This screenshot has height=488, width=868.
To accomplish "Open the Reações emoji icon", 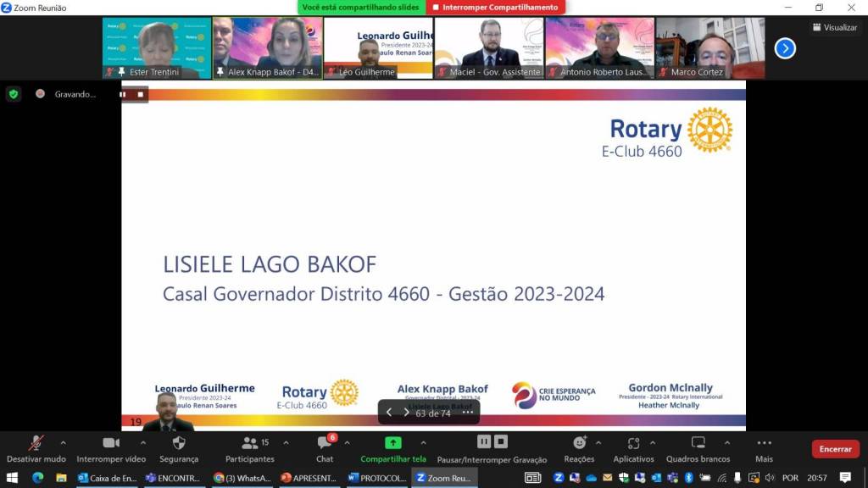I will pos(579,443).
